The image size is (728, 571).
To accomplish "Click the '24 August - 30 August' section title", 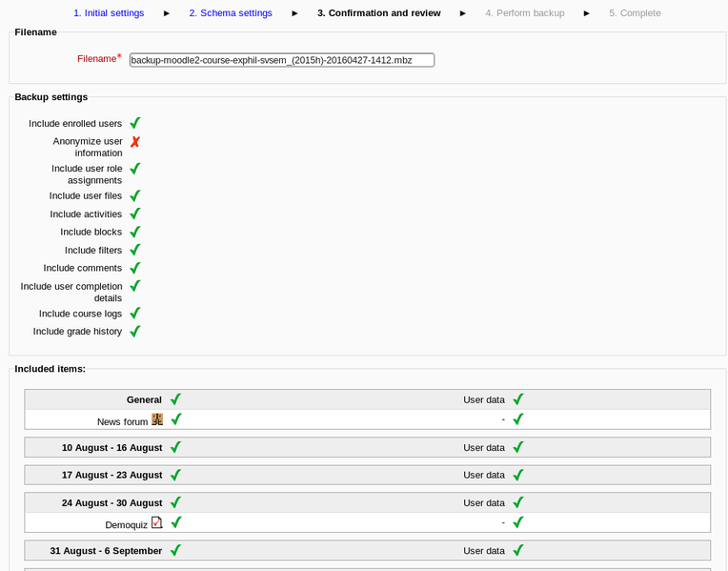I will [x=111, y=502].
